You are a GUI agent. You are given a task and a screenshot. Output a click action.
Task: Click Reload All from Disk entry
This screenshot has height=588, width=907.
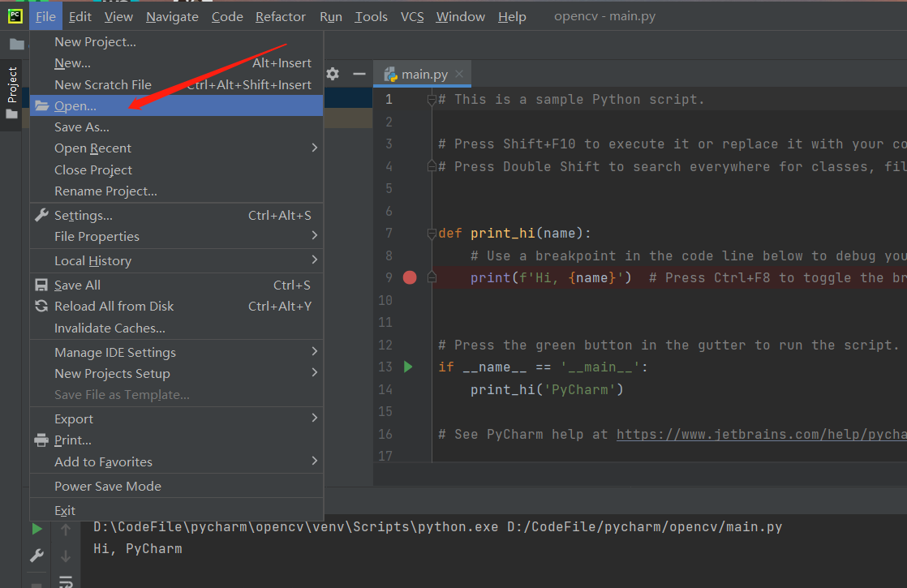click(x=176, y=307)
